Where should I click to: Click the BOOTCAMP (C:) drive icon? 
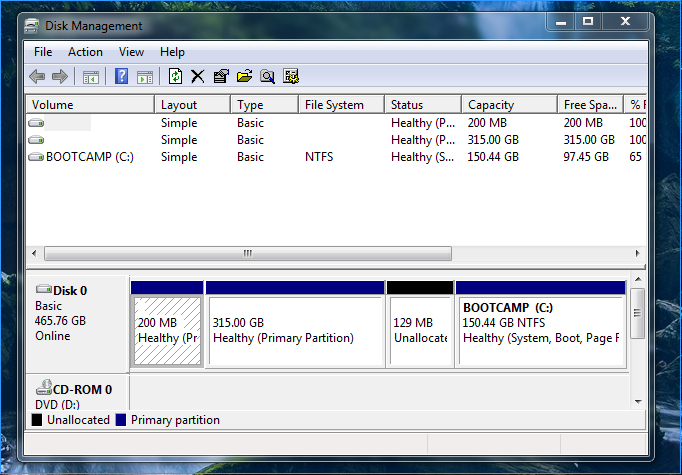tap(36, 157)
